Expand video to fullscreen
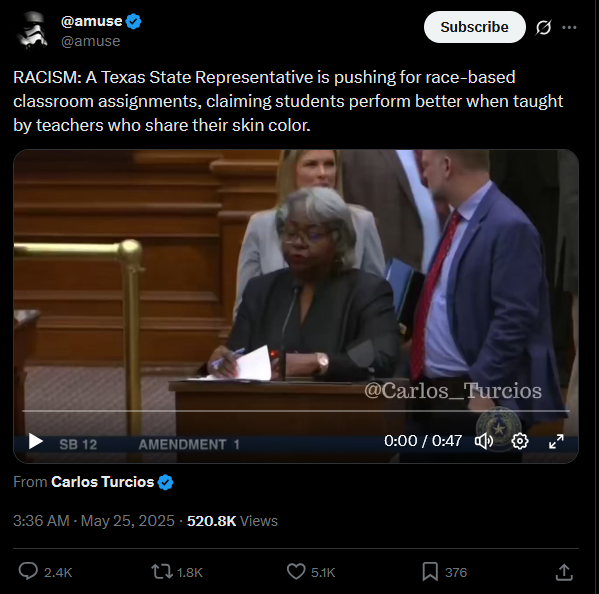 click(x=556, y=441)
